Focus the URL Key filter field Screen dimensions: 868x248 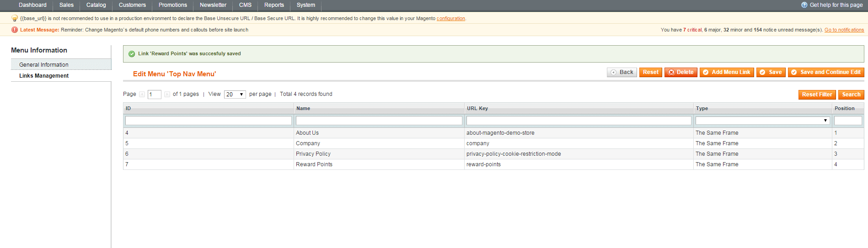(x=579, y=121)
